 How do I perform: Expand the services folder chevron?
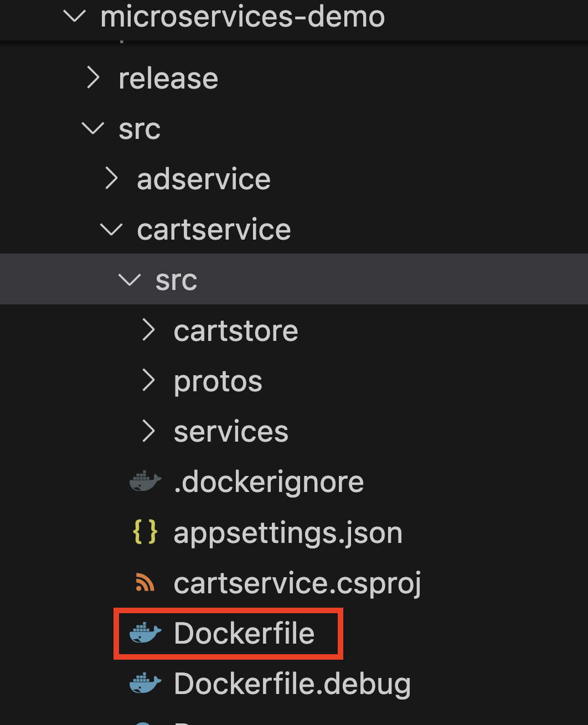[x=148, y=431]
